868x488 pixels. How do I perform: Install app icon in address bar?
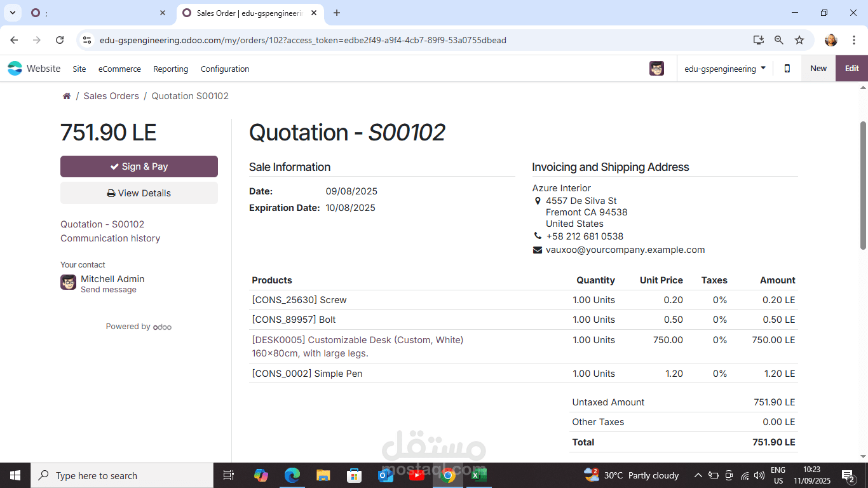758,40
